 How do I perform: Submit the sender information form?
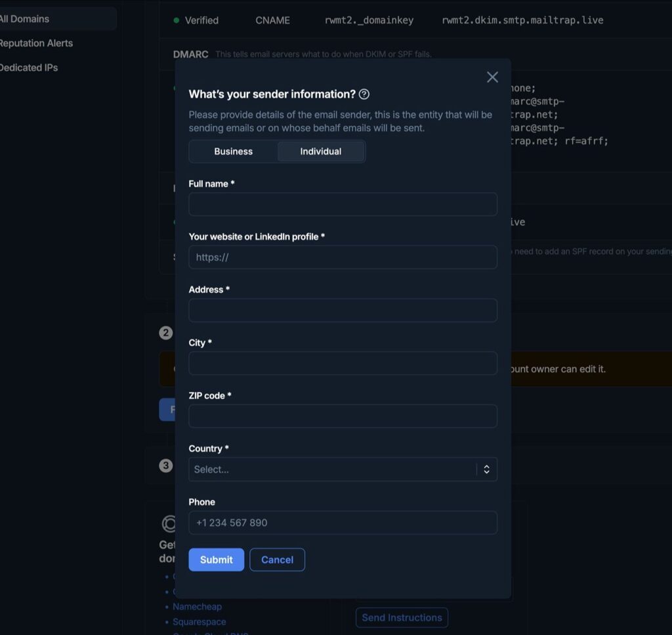coord(217,559)
